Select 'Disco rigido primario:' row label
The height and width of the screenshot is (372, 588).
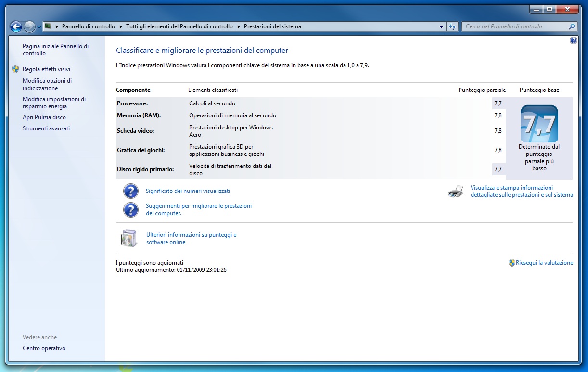145,169
